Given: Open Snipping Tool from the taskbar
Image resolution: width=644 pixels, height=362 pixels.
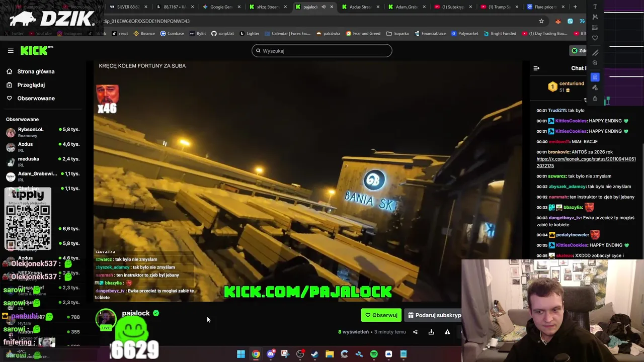Looking at the screenshot, I should click(285, 354).
